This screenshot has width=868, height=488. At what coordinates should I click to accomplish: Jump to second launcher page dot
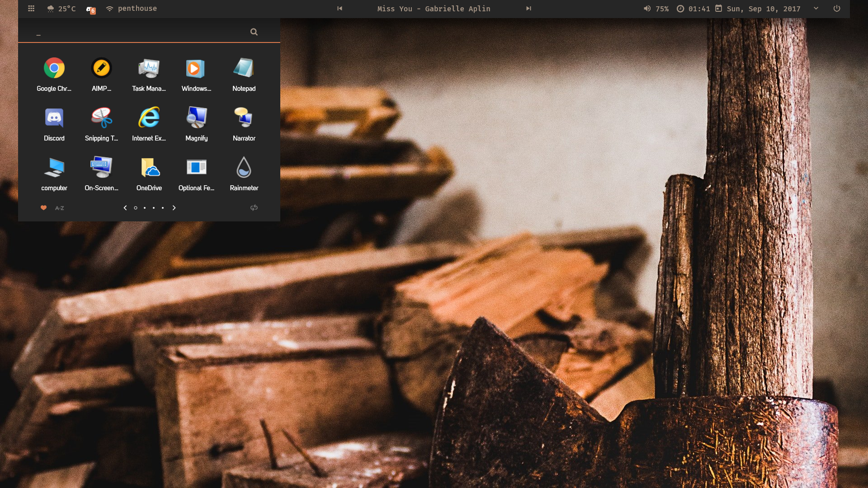pos(145,208)
